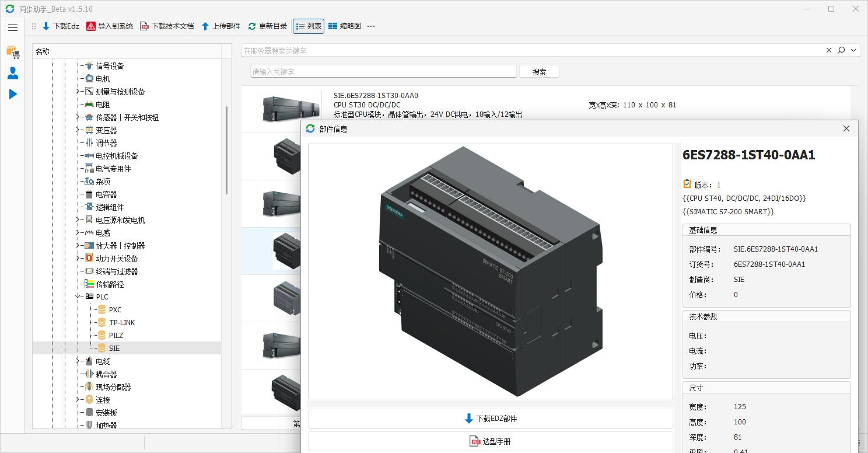Click the blue play sidebar icon
This screenshot has height=453, width=868.
click(x=13, y=94)
